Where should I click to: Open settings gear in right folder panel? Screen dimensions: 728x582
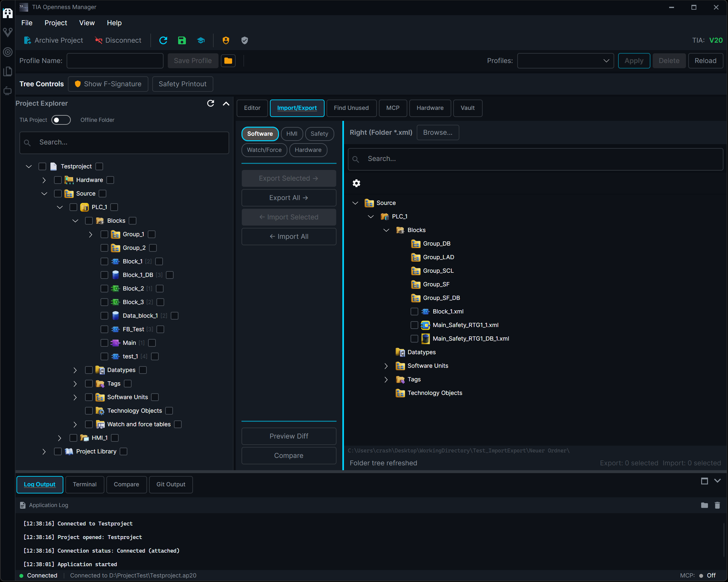click(x=356, y=183)
